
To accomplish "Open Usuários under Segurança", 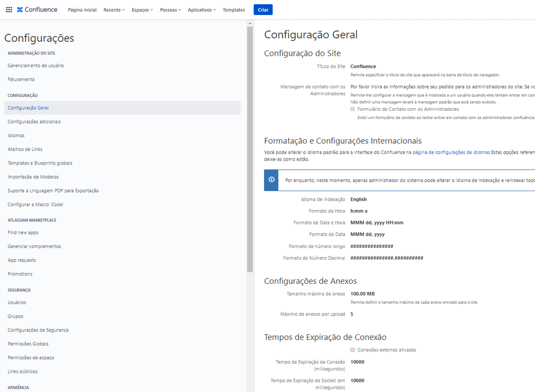I will coord(17,303).
